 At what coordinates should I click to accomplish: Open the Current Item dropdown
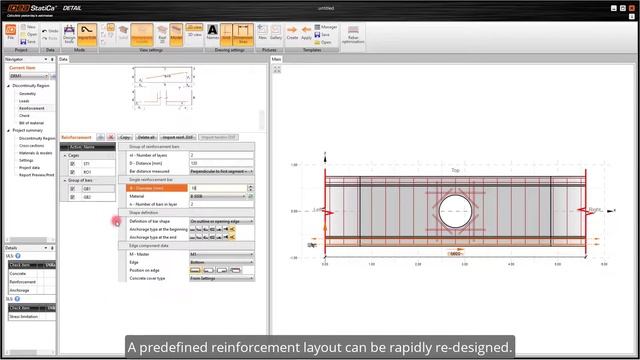coord(29,76)
